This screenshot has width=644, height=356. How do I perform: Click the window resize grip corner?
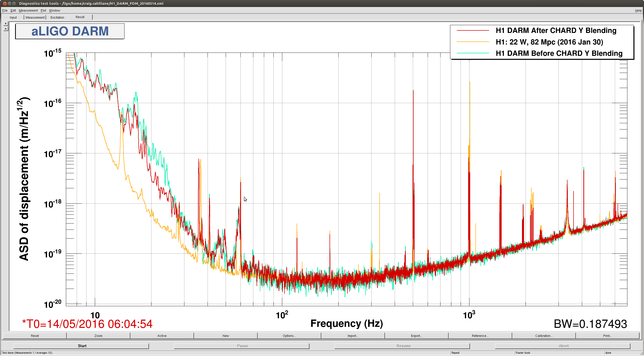[641, 353]
